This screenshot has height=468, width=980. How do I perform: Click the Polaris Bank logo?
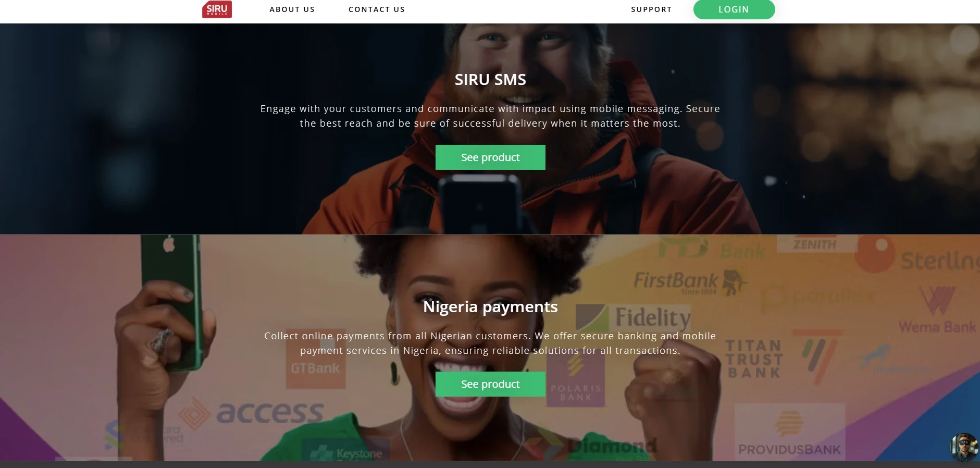point(576,380)
